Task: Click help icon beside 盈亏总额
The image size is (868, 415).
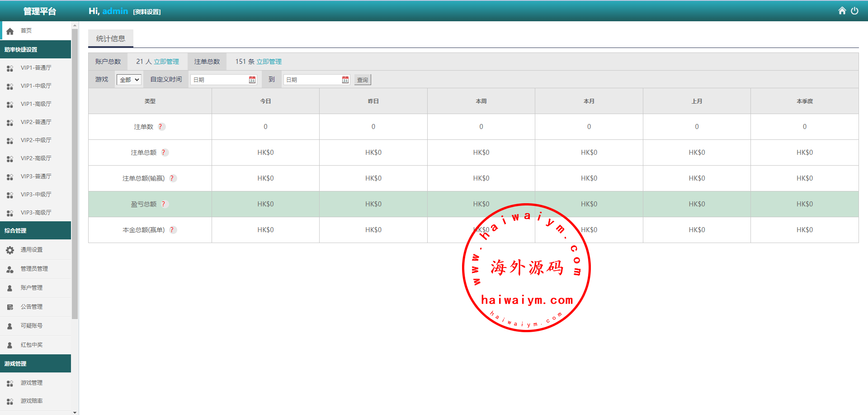Action: pyautogui.click(x=164, y=204)
